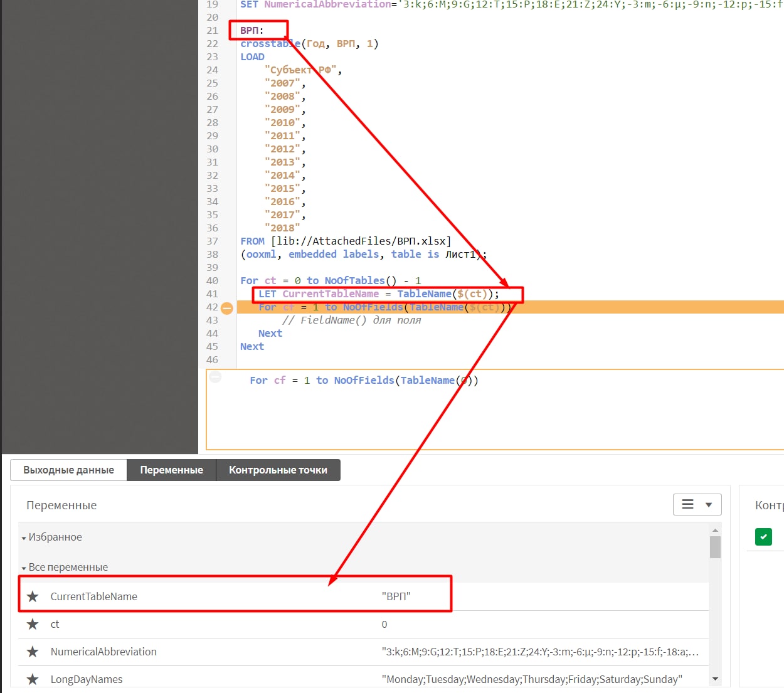Viewport: 784px width, 693px height.
Task: Open the Переменные tab
Action: click(x=171, y=470)
